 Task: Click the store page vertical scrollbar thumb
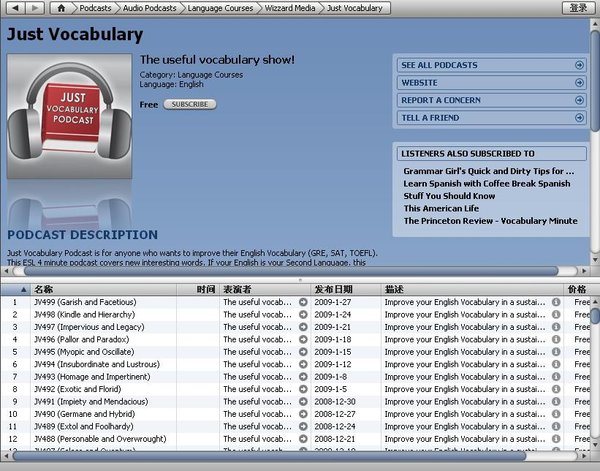[x=595, y=80]
